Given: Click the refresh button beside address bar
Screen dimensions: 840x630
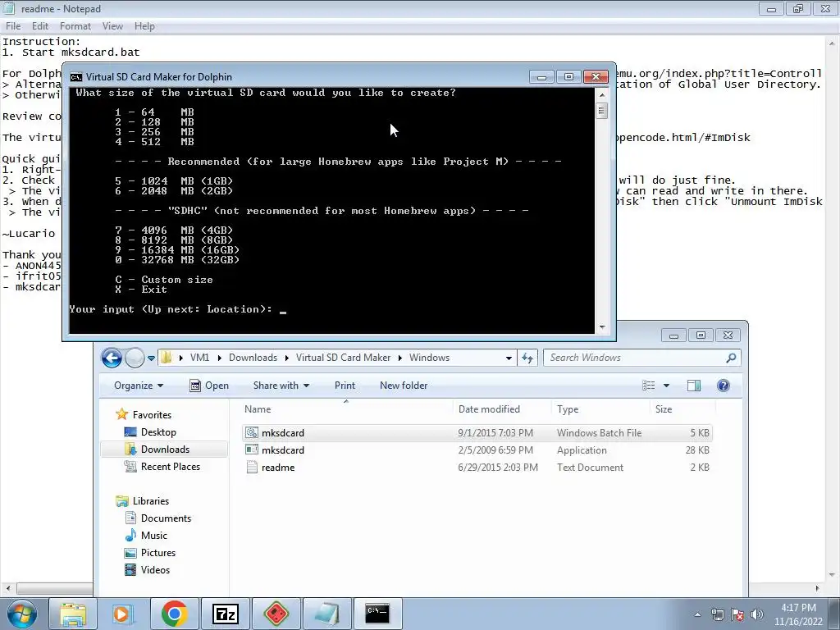Looking at the screenshot, I should tap(527, 358).
